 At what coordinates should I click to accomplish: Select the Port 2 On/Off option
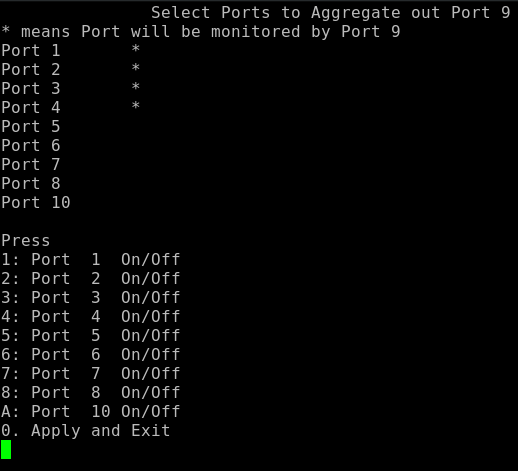91,278
